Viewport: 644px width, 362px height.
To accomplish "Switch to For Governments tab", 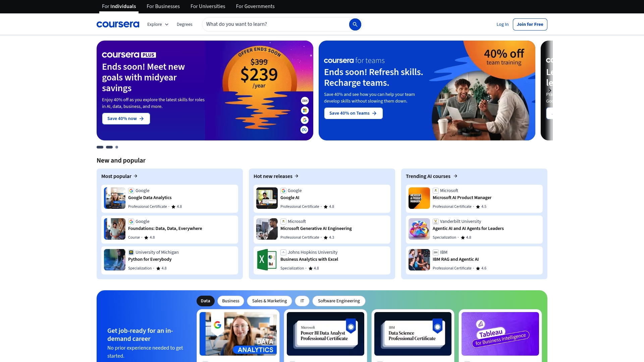I will pos(255,6).
